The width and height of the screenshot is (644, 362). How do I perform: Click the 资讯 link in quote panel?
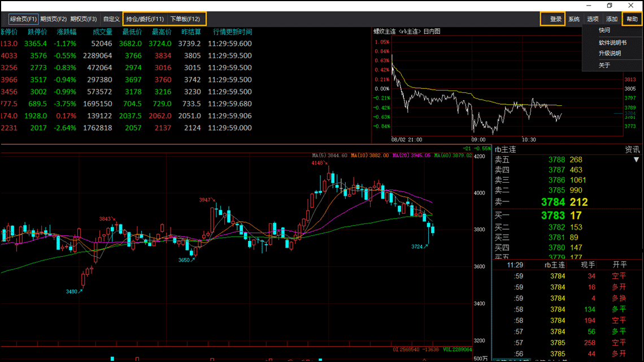pos(632,150)
